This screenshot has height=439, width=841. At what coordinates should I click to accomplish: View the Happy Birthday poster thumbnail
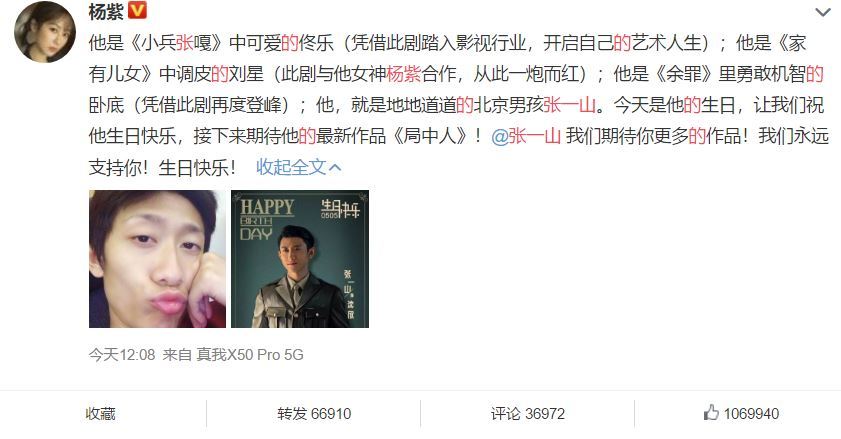click(x=300, y=259)
